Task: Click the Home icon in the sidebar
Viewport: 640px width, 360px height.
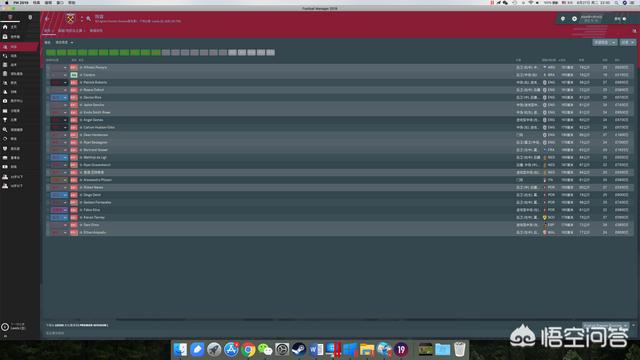Action: tap(5, 27)
